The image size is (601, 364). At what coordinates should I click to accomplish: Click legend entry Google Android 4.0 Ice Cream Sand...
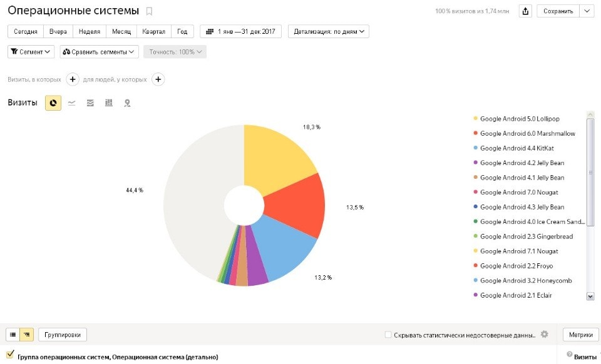tap(532, 221)
